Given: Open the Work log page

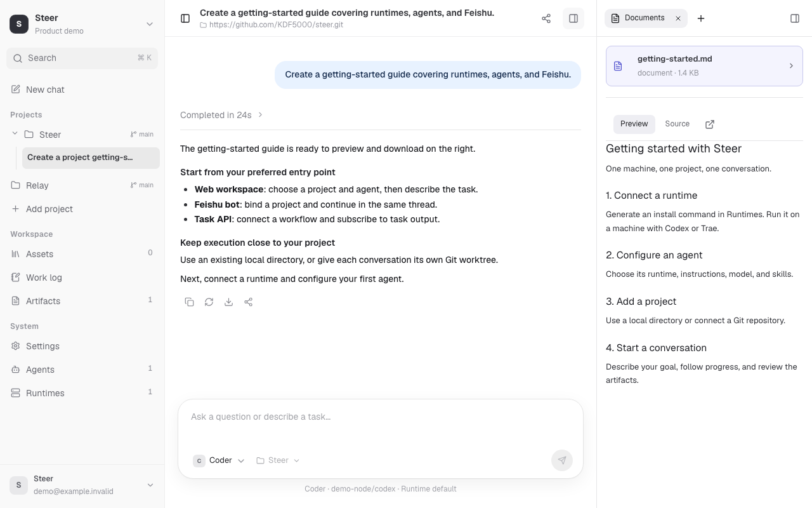Looking at the screenshot, I should point(82,277).
